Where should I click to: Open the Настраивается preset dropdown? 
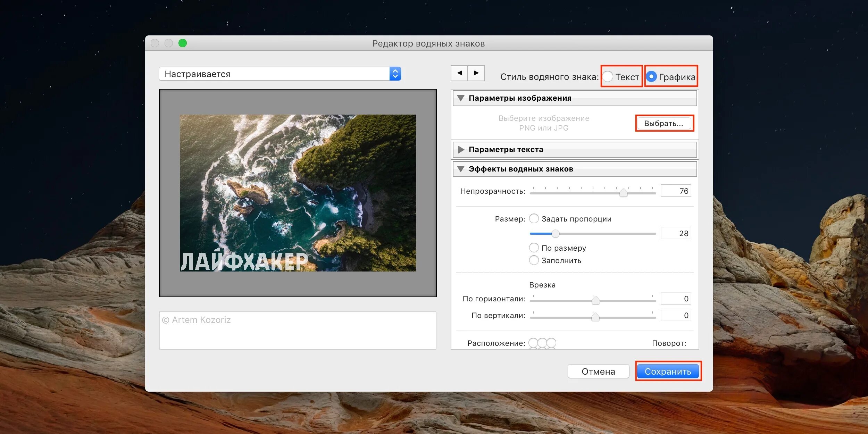(280, 74)
